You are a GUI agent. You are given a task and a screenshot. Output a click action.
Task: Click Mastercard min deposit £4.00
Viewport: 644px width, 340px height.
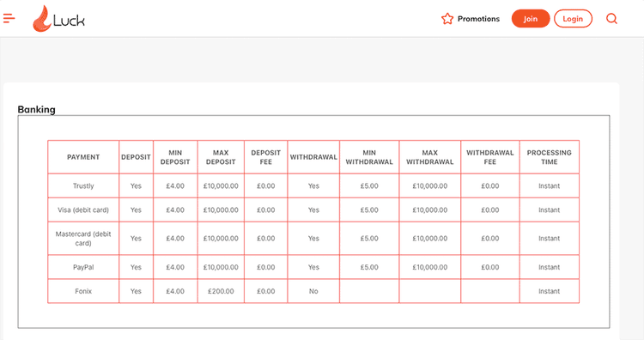pyautogui.click(x=175, y=238)
